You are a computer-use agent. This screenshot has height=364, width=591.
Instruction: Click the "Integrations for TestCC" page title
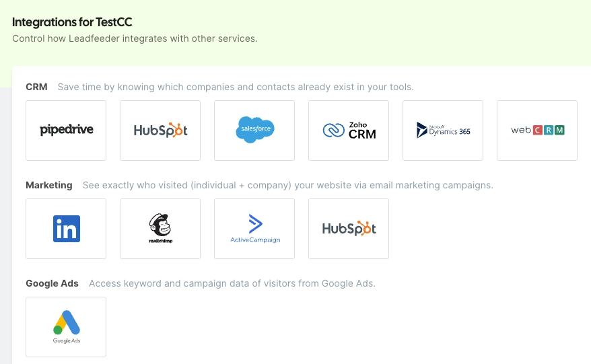pyautogui.click(x=72, y=22)
